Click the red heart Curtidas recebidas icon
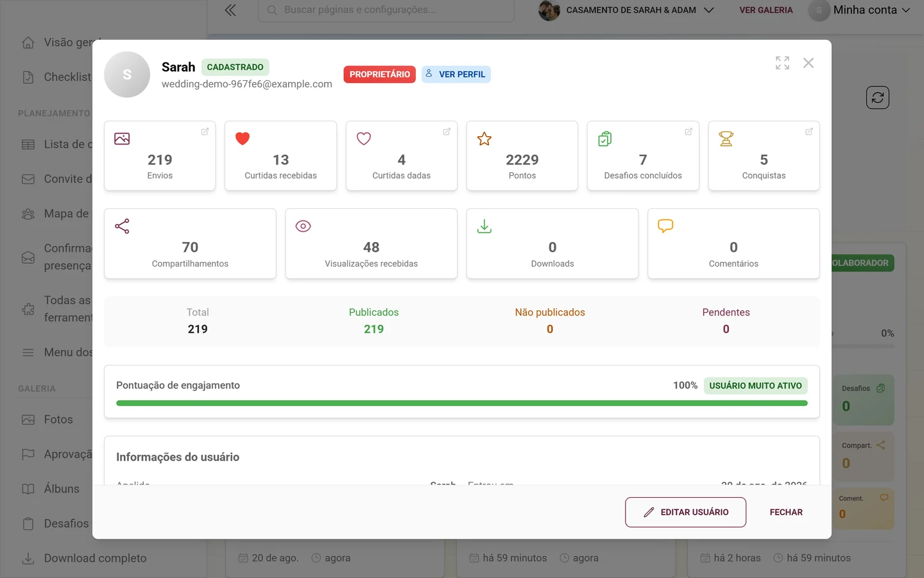924x578 pixels. [x=243, y=139]
